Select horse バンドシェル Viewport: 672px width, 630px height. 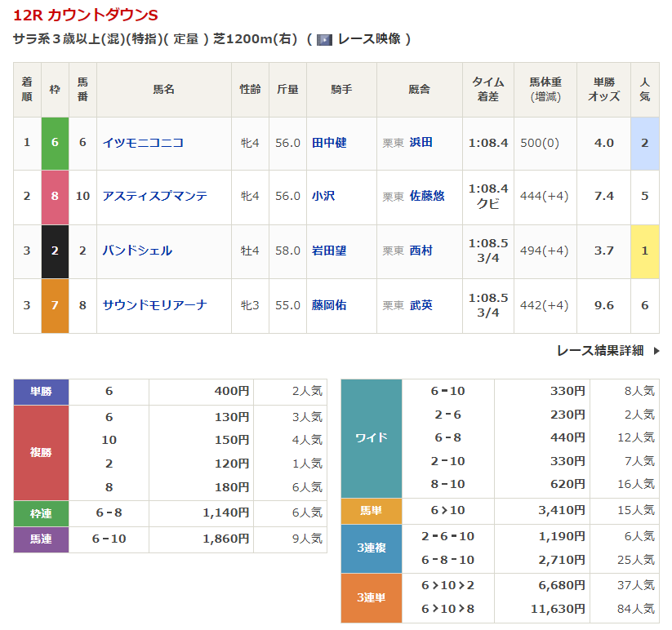pyautogui.click(x=137, y=251)
